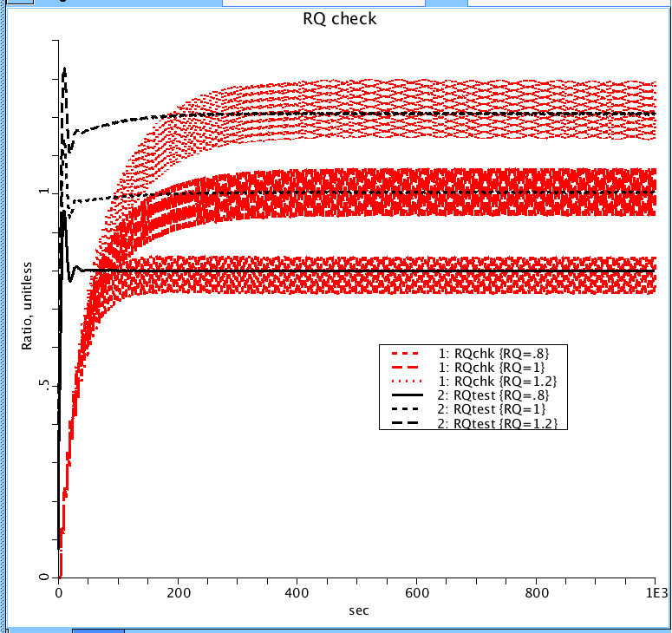Click the y-axis tick label '.5'
The height and width of the screenshot is (633, 672).
pos(44,385)
